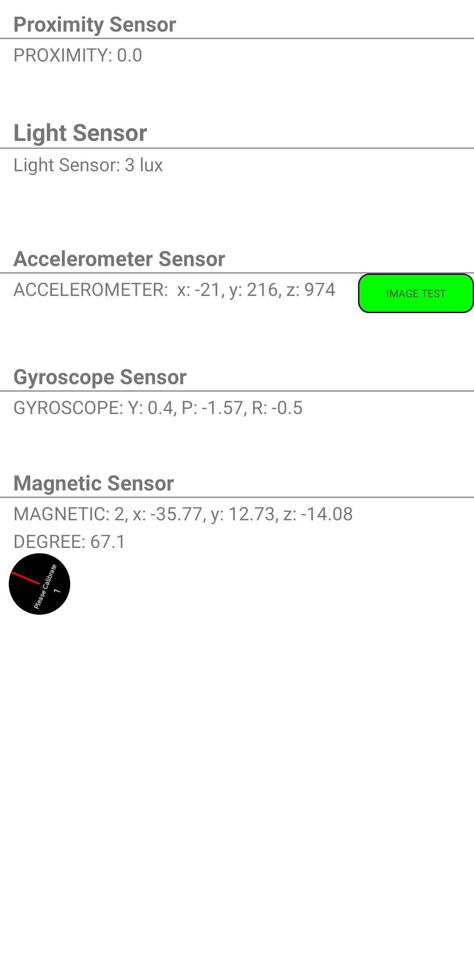The width and height of the screenshot is (474, 980).
Task: Tap the green IMAGE TEST button
Action: pyautogui.click(x=416, y=293)
